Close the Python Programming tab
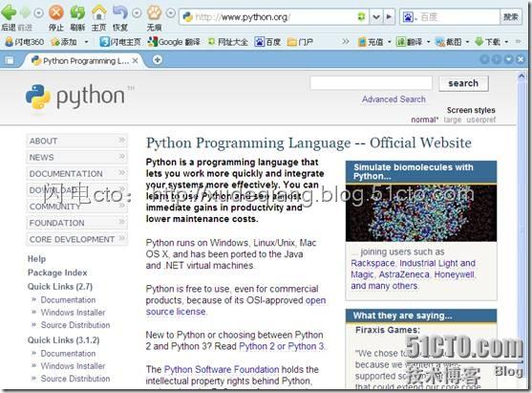The height and width of the screenshot is (393, 532). (135, 61)
